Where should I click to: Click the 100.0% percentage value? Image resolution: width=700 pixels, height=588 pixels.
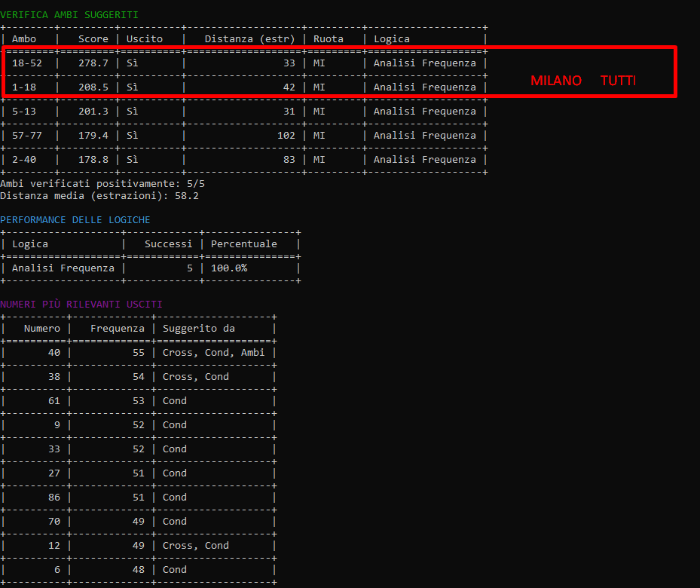(229, 268)
